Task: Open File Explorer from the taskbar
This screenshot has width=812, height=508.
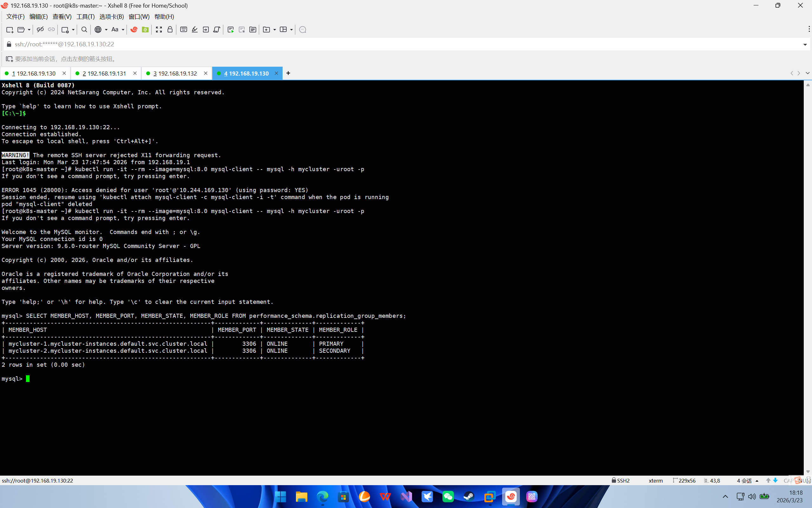Action: pos(301,497)
